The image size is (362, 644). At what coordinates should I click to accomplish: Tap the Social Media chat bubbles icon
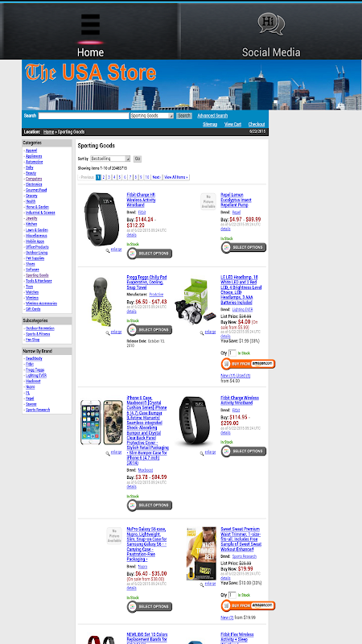pyautogui.click(x=271, y=24)
